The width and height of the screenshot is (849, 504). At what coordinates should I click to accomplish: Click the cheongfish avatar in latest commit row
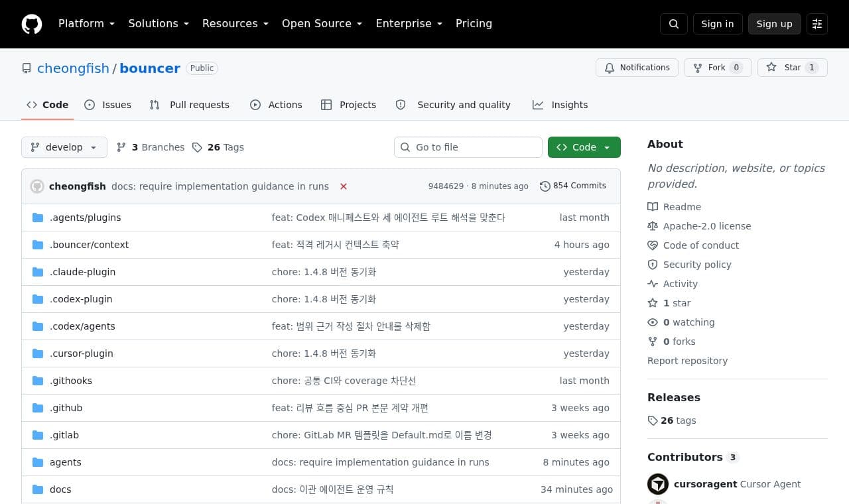click(37, 186)
